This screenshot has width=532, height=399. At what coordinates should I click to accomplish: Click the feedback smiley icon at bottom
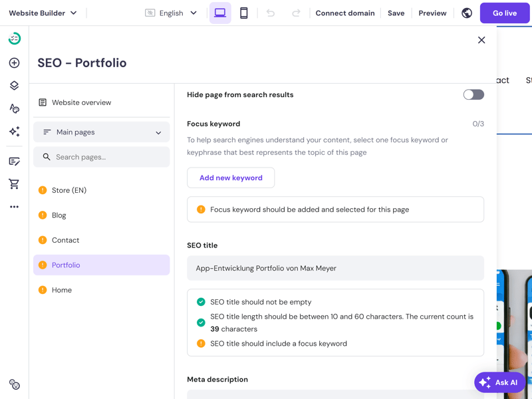pos(14,384)
